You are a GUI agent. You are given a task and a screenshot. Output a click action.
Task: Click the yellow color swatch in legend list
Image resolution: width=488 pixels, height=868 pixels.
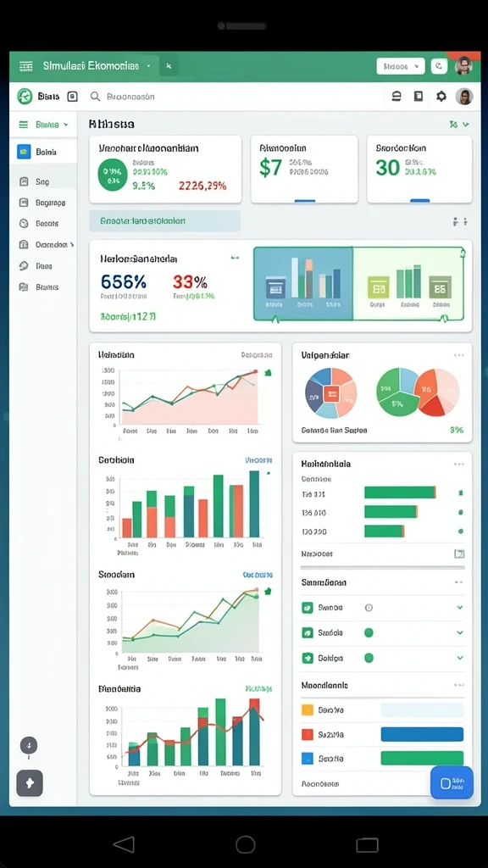tap(307, 709)
